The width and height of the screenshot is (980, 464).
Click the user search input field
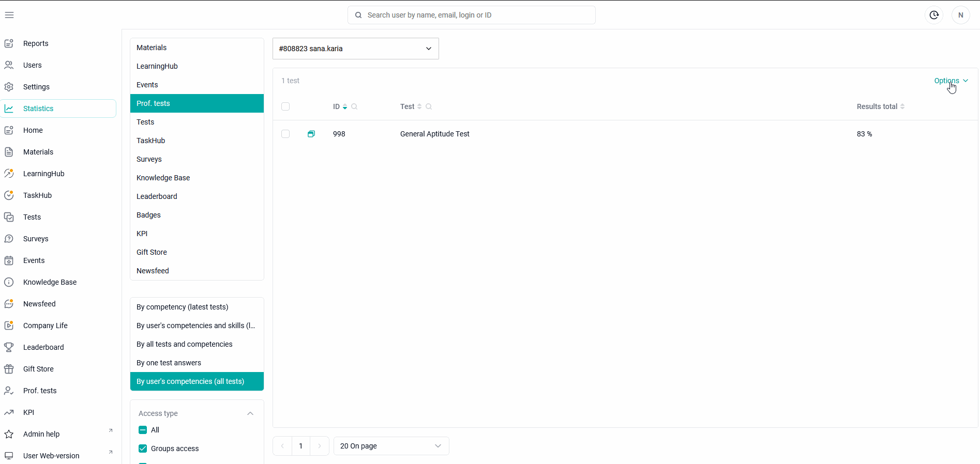coord(472,15)
